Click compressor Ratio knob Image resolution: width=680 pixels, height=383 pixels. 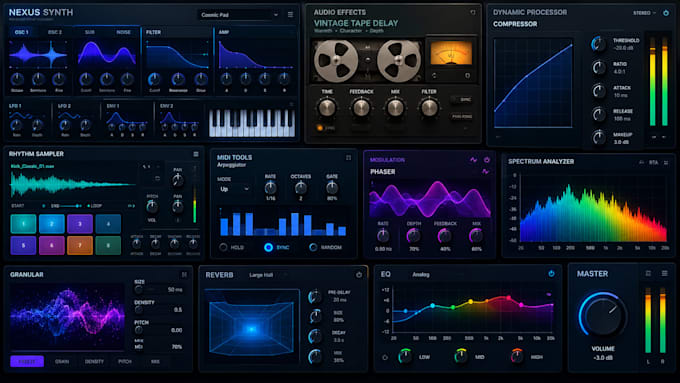point(598,67)
